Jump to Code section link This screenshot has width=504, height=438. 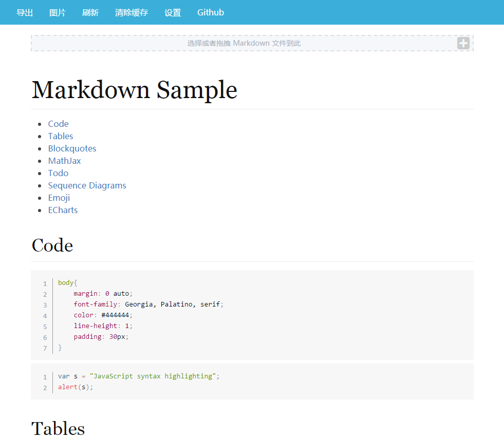click(x=58, y=124)
